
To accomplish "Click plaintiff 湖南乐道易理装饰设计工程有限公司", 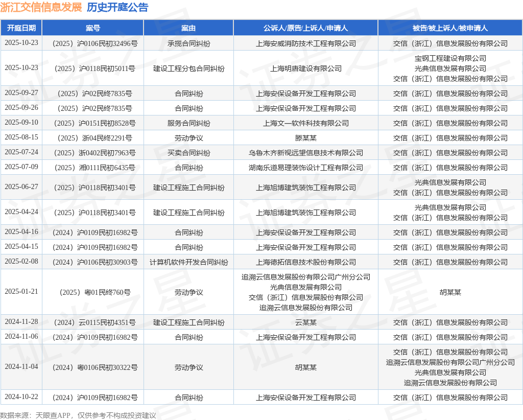I will 306,168.
